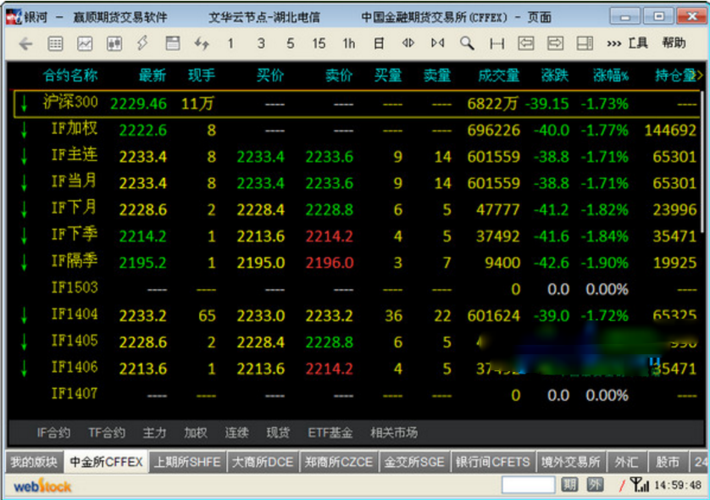Open the candlestick chart icon
The height and width of the screenshot is (500, 710).
point(114,44)
